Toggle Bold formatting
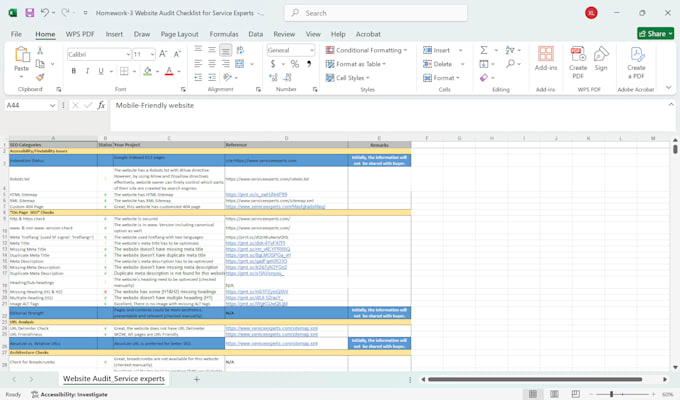The height and width of the screenshot is (400, 680). pos(74,71)
